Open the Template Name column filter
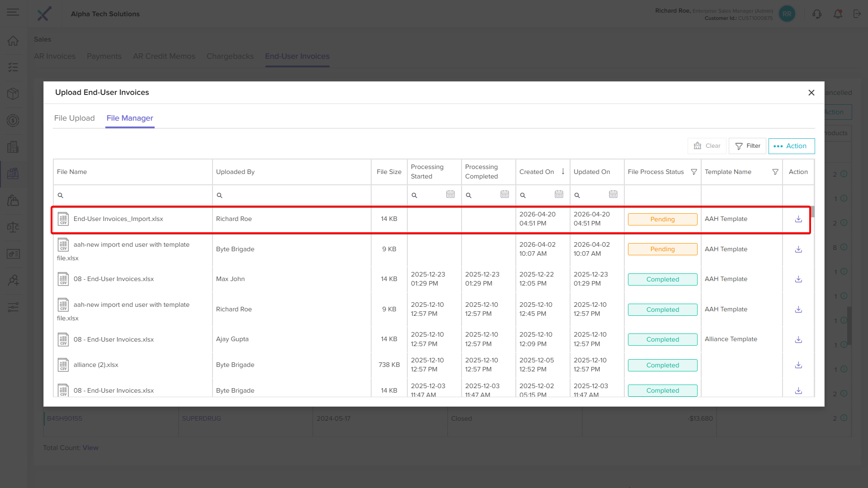 click(x=775, y=172)
